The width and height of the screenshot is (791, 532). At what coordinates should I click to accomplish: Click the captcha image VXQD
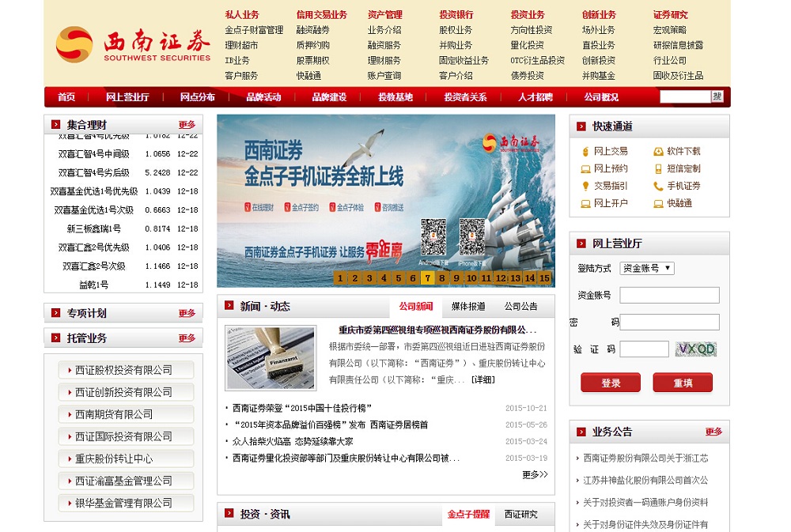pos(695,349)
